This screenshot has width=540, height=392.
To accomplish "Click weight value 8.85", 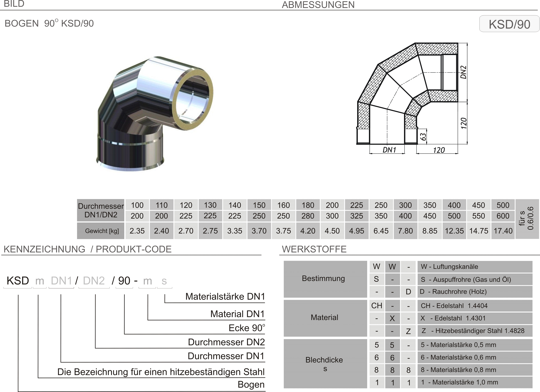I will pos(430,231).
